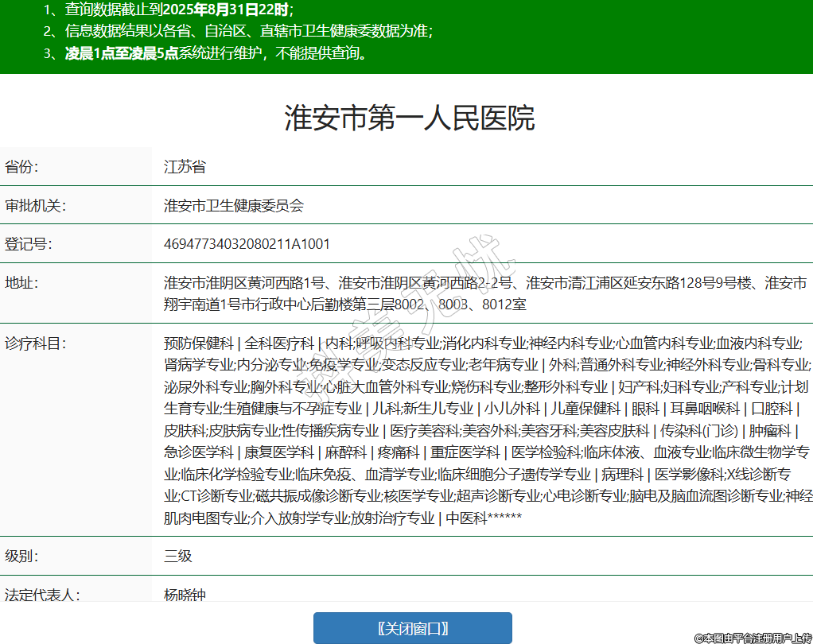Click the hospital title 淮安市第一人民医院
This screenshot has height=644, width=813.
pos(410,118)
